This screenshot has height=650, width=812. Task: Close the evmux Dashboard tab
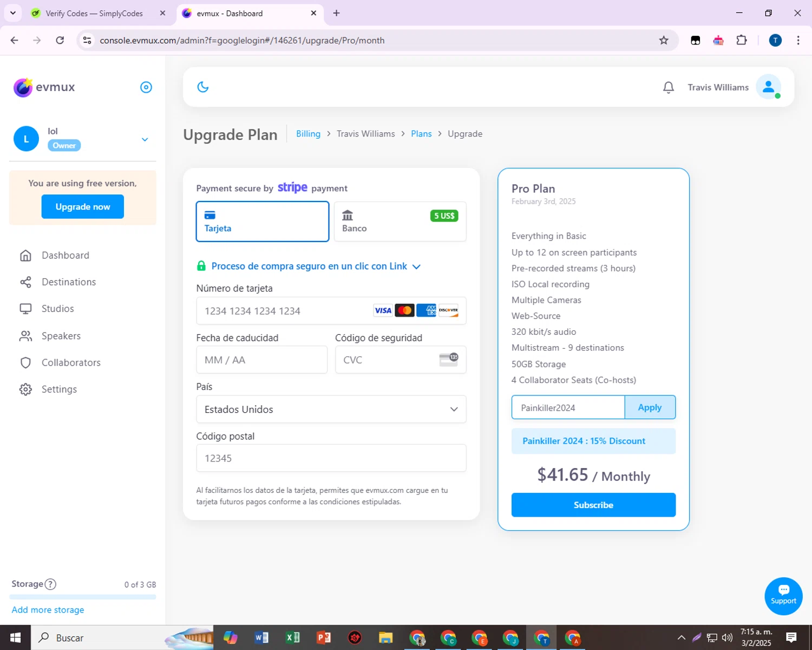tap(313, 13)
